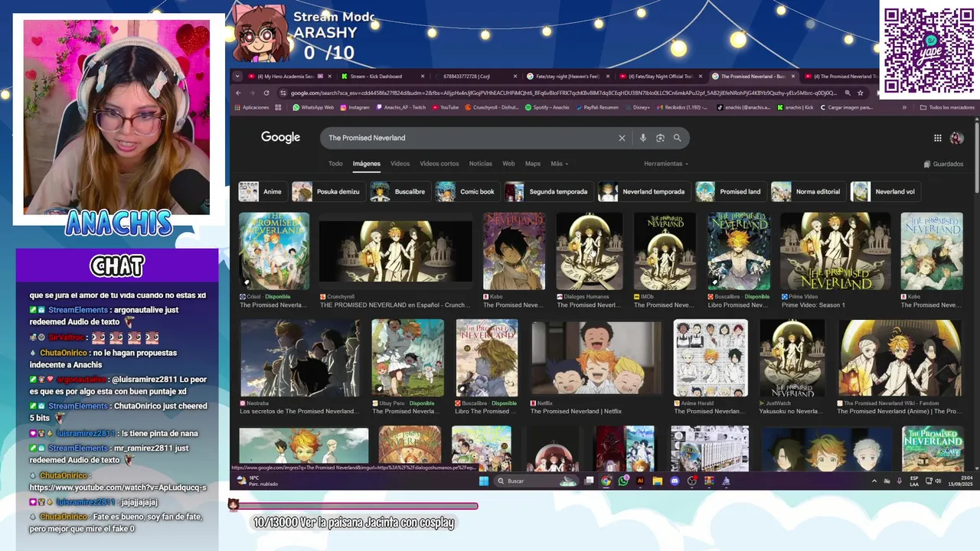
Task: Open WhatsApp from the taskbar
Action: (x=623, y=481)
